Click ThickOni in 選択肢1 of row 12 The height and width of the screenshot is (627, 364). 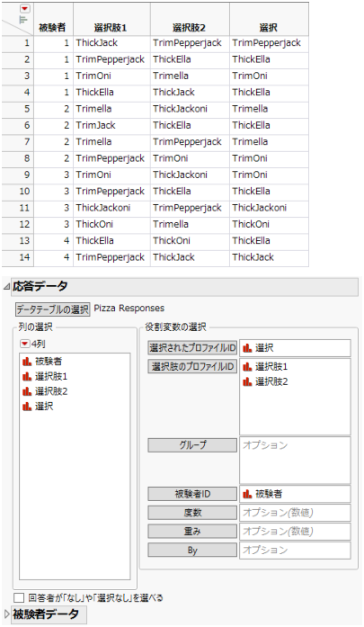point(111,224)
